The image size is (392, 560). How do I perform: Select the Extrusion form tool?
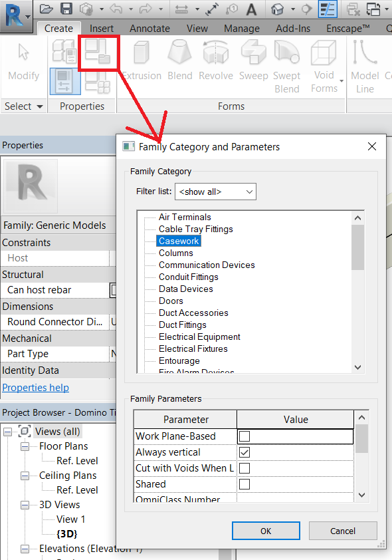pos(142,61)
